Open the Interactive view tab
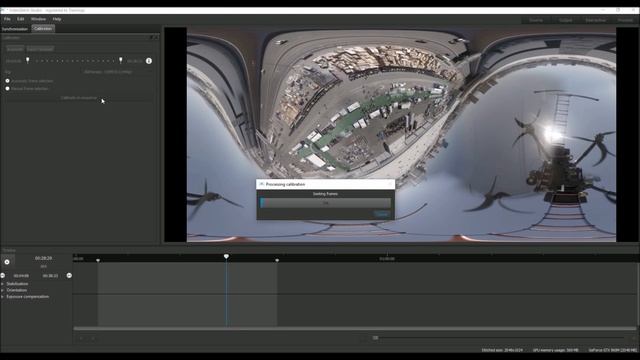 pyautogui.click(x=596, y=20)
